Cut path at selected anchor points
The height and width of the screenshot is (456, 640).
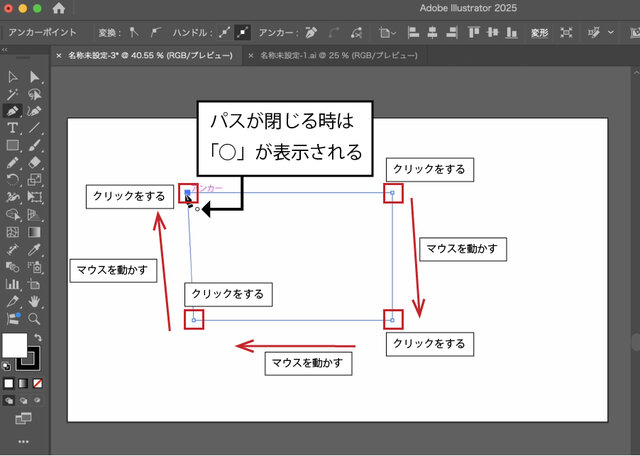[x=356, y=32]
